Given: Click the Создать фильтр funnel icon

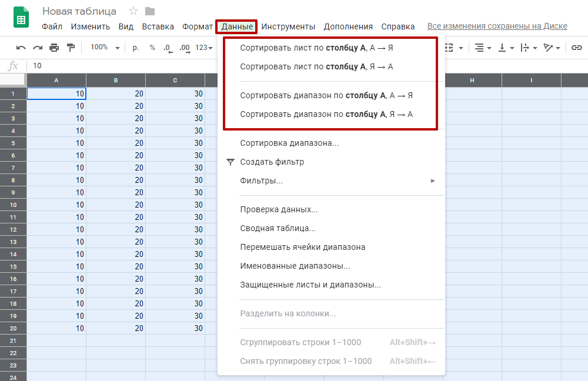Looking at the screenshot, I should pyautogui.click(x=230, y=162).
